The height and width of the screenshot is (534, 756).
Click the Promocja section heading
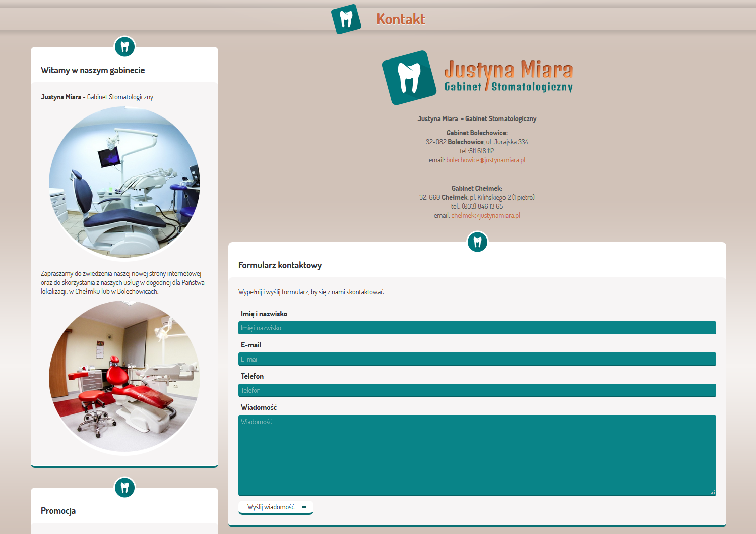coord(58,511)
